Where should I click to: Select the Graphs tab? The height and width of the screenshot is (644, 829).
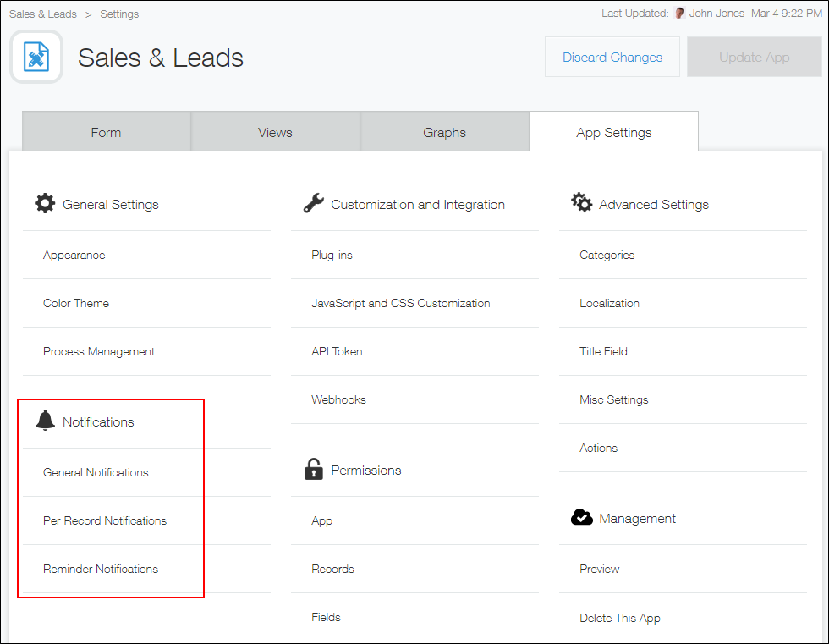tap(444, 132)
